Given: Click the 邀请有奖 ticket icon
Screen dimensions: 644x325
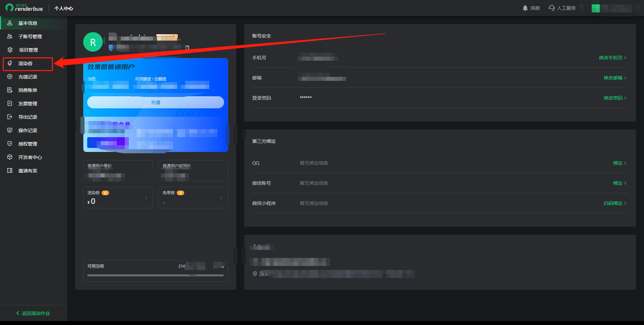Looking at the screenshot, I should pos(10,170).
